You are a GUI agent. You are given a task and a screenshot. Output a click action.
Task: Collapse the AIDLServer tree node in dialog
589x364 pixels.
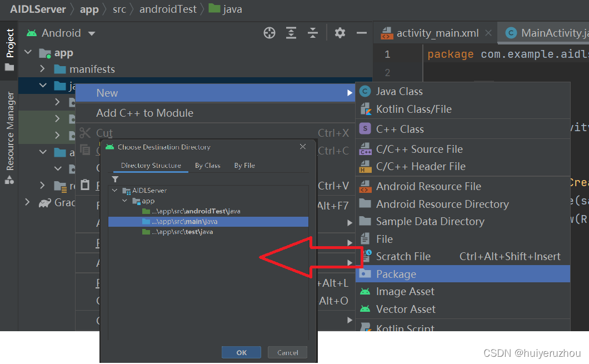coord(115,191)
